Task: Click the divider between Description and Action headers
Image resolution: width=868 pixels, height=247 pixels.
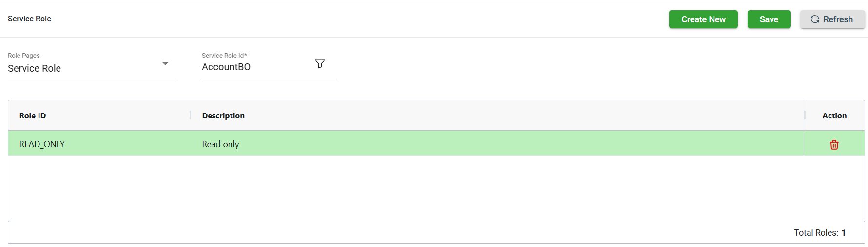Action: 804,115
